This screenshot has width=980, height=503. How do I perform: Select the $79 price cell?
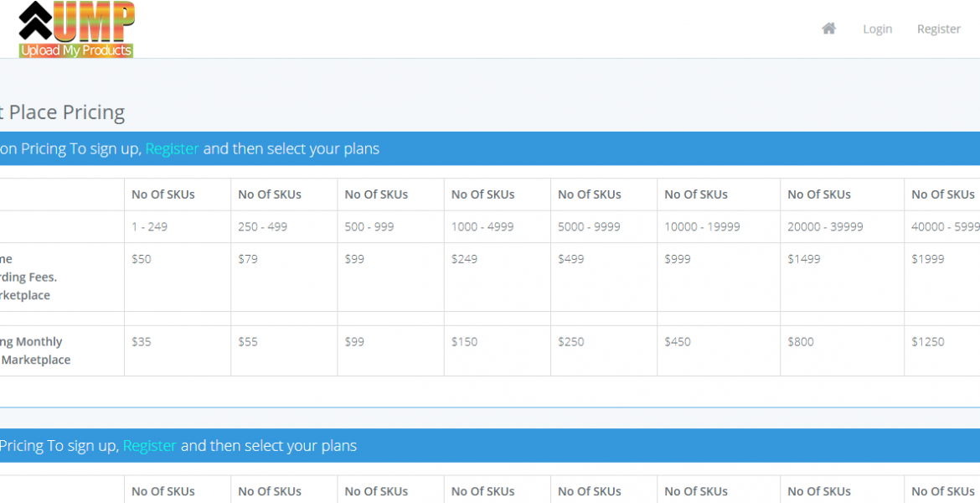(248, 259)
